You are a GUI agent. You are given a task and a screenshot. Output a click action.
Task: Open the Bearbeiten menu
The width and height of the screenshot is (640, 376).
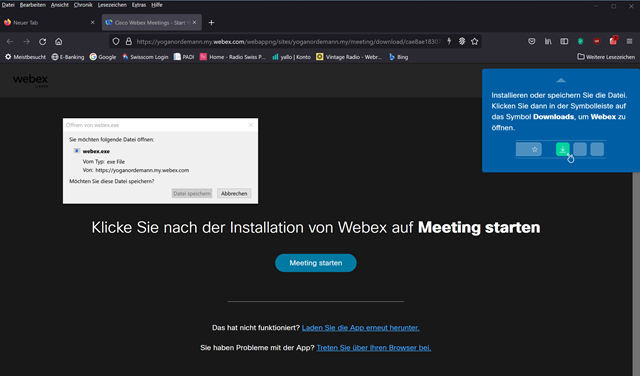click(x=33, y=5)
